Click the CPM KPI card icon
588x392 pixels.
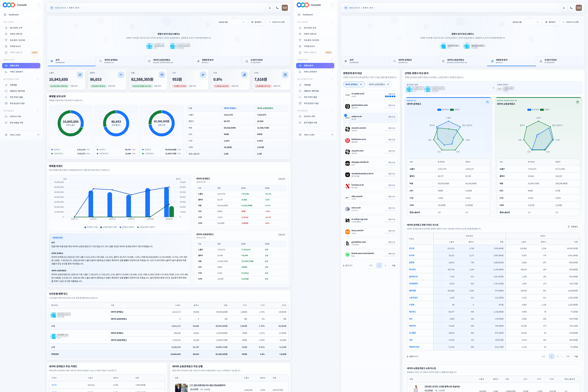pyautogui.click(x=285, y=75)
